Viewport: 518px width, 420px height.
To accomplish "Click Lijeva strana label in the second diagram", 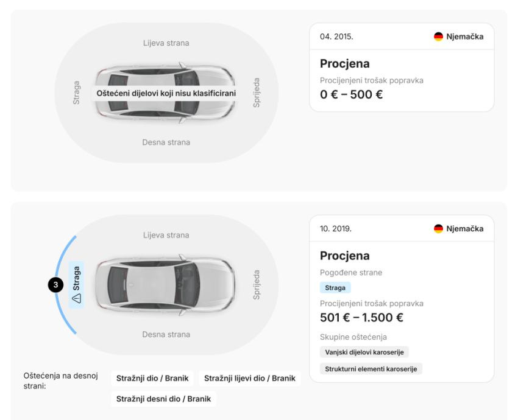I will [x=166, y=235].
